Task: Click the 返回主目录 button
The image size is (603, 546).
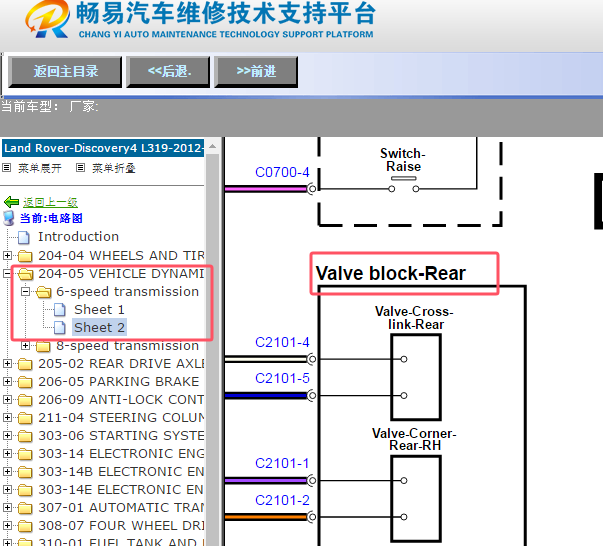Action: [x=65, y=72]
